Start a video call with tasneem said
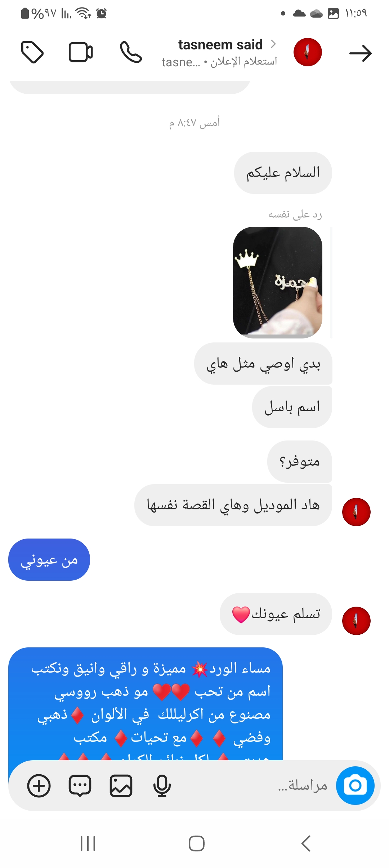389x868 pixels. pyautogui.click(x=81, y=53)
